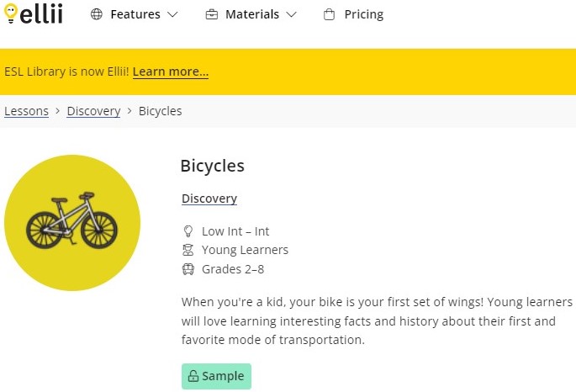Expand the Materials dropdown chevron
Screen dimensions: 576x392
coord(291,15)
